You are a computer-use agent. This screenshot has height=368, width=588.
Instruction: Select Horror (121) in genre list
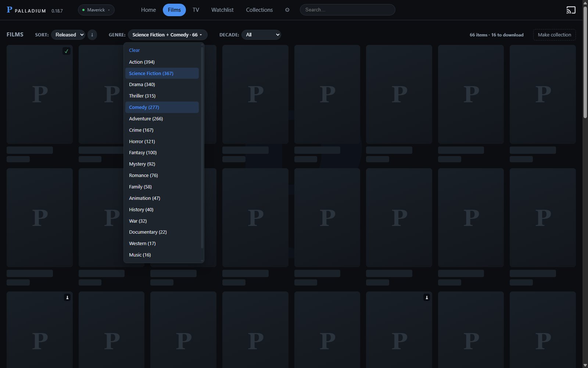click(x=162, y=141)
